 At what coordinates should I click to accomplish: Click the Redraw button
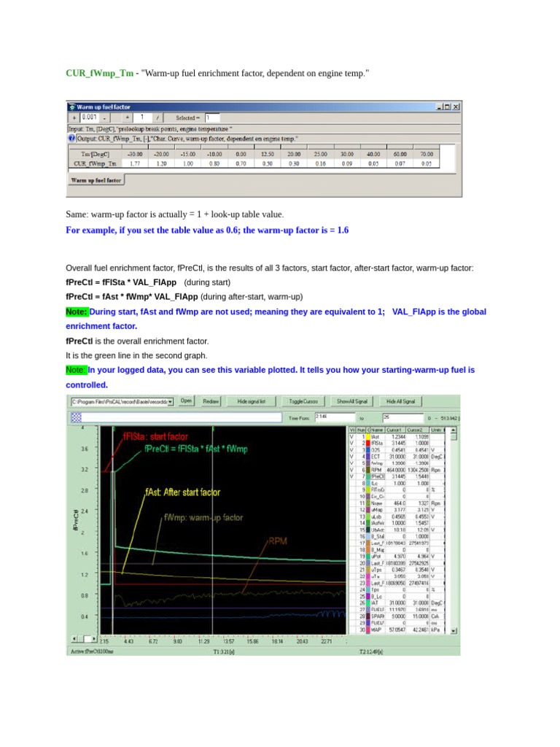pyautogui.click(x=211, y=402)
